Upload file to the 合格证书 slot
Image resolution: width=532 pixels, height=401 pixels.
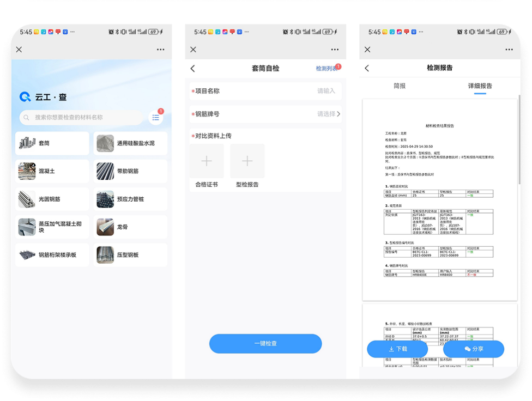point(207,161)
